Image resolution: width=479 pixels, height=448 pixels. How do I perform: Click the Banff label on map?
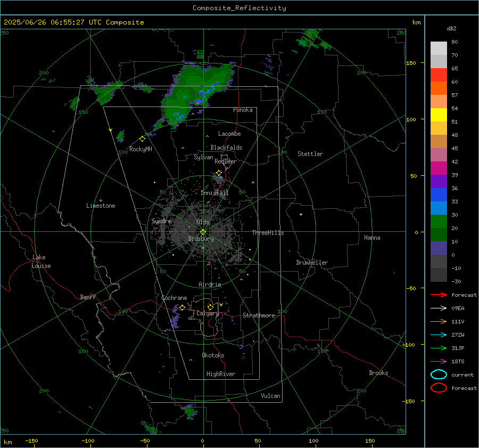pos(88,297)
